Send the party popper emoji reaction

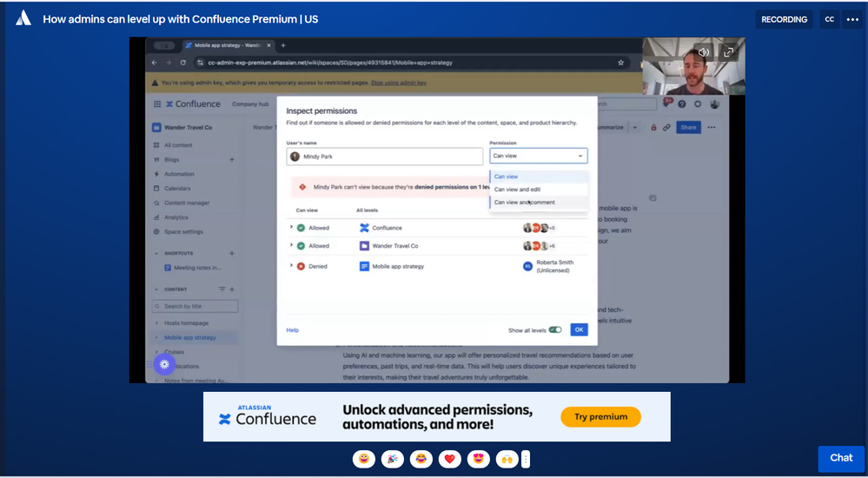coord(393,459)
